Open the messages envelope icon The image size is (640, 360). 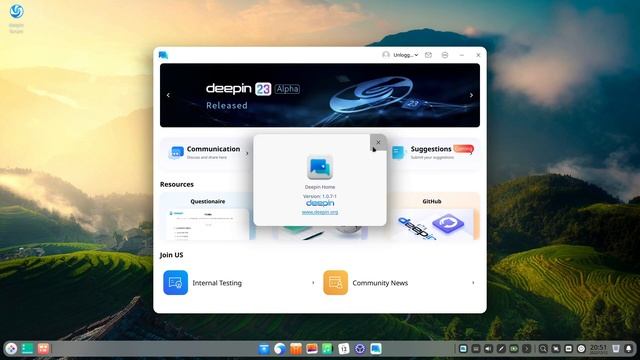click(x=428, y=55)
